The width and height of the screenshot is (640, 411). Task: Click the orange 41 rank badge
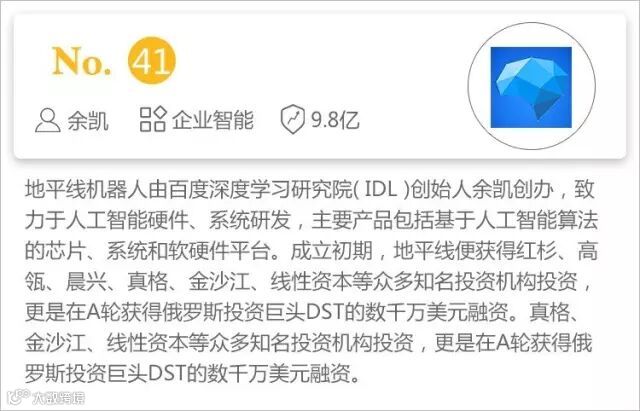[x=152, y=60]
